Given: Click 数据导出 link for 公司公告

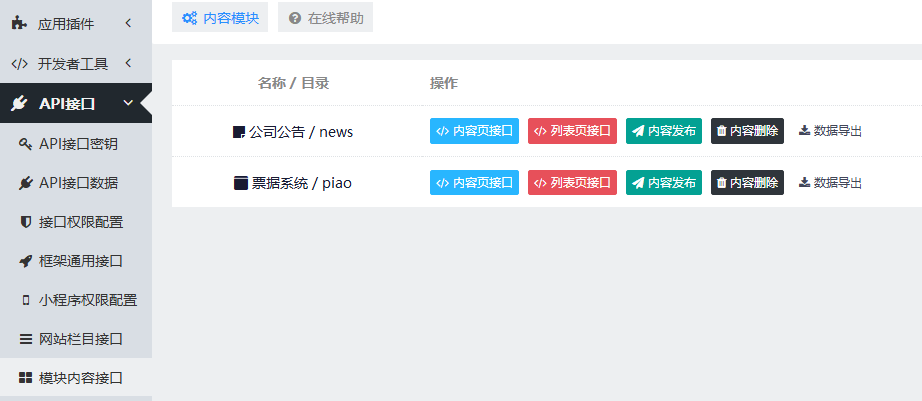Looking at the screenshot, I should pyautogui.click(x=830, y=131).
